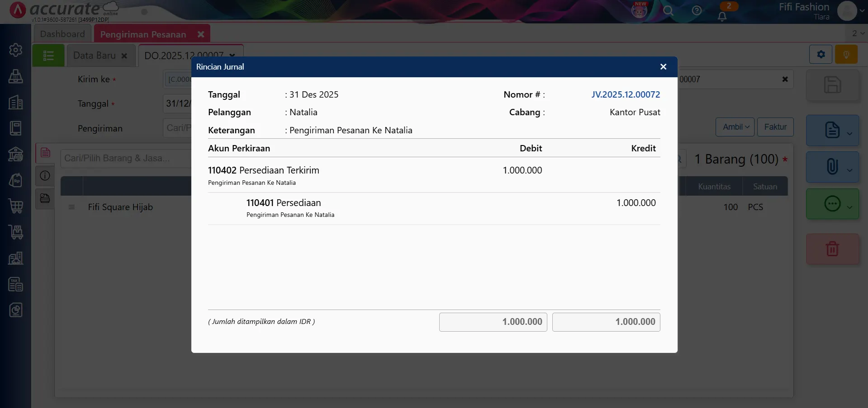868x408 pixels.
Task: Select the inventory delivery trolley icon
Action: [x=16, y=232]
